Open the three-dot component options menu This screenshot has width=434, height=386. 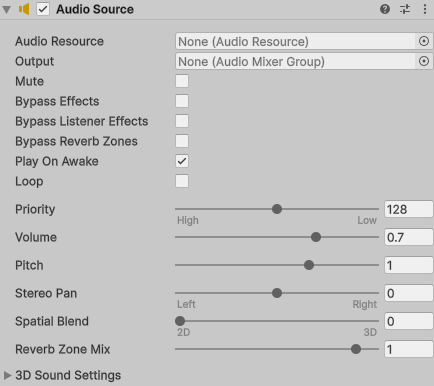click(425, 9)
